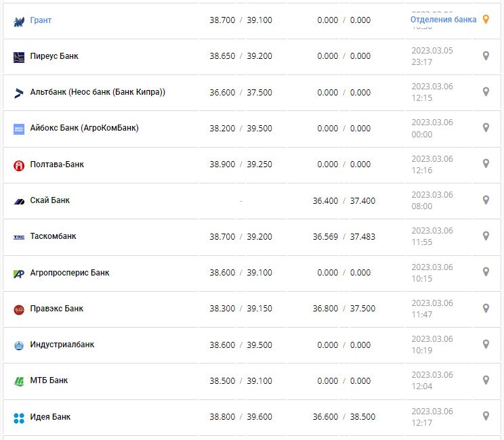The width and height of the screenshot is (504, 440).
Task: Click the Пиреус Банк logo icon
Action: tap(19, 57)
